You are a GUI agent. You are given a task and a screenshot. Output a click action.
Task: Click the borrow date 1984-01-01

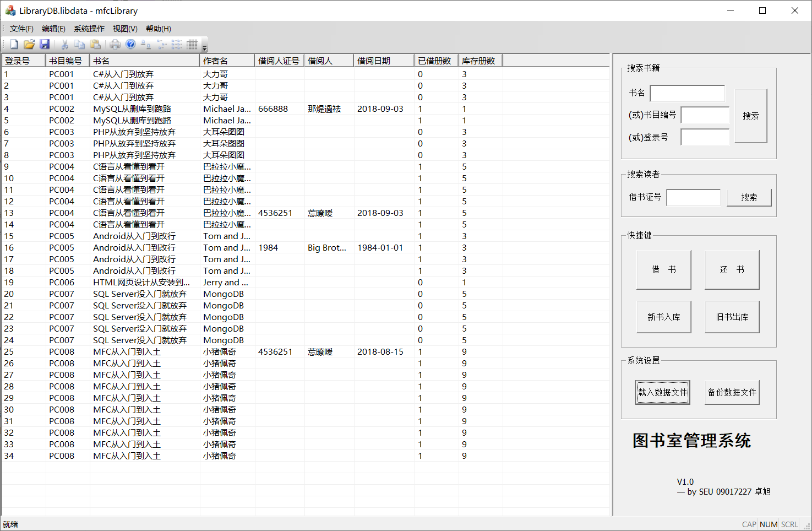(380, 248)
